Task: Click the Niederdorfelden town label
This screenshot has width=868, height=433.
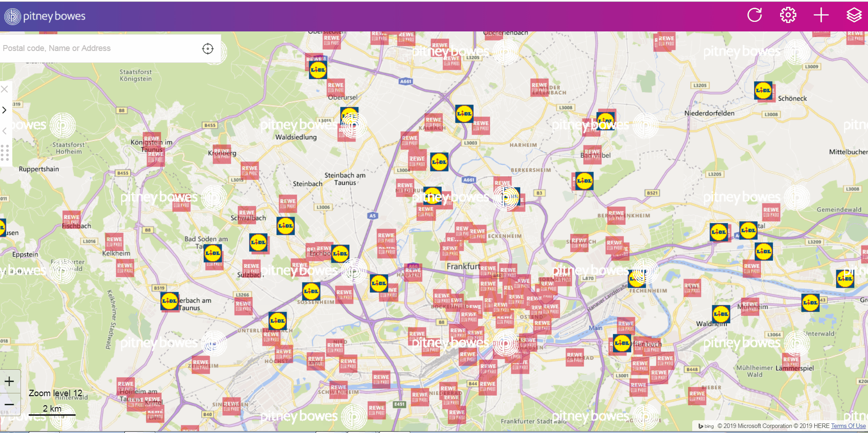Action: (x=709, y=113)
